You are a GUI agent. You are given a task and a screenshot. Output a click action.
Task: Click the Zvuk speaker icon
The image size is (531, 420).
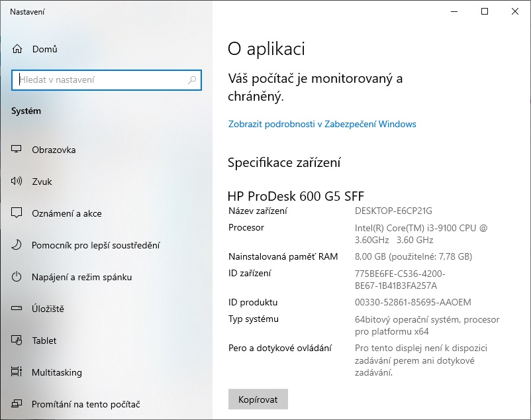(17, 182)
